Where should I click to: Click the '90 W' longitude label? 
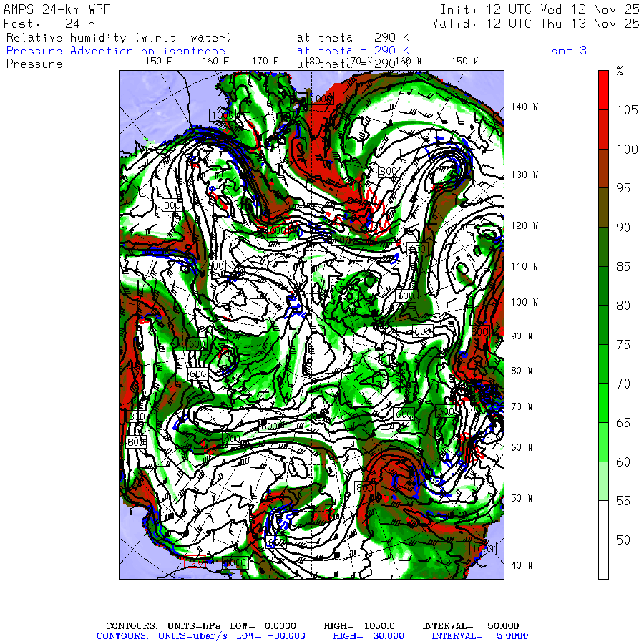(x=522, y=336)
